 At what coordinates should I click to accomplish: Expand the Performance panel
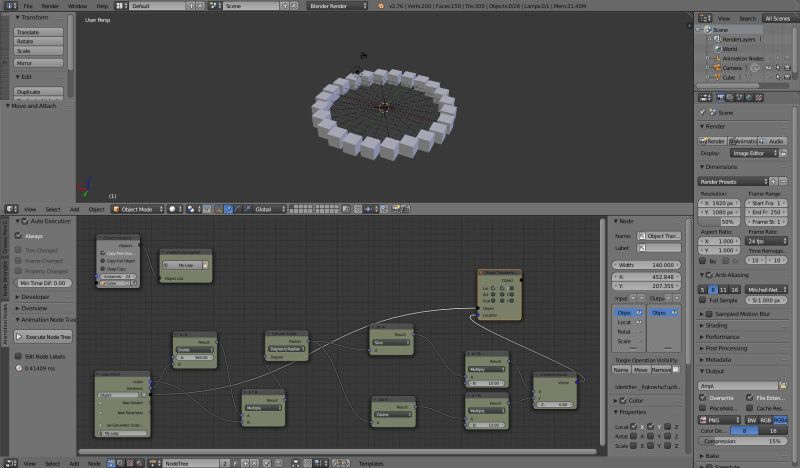point(722,337)
